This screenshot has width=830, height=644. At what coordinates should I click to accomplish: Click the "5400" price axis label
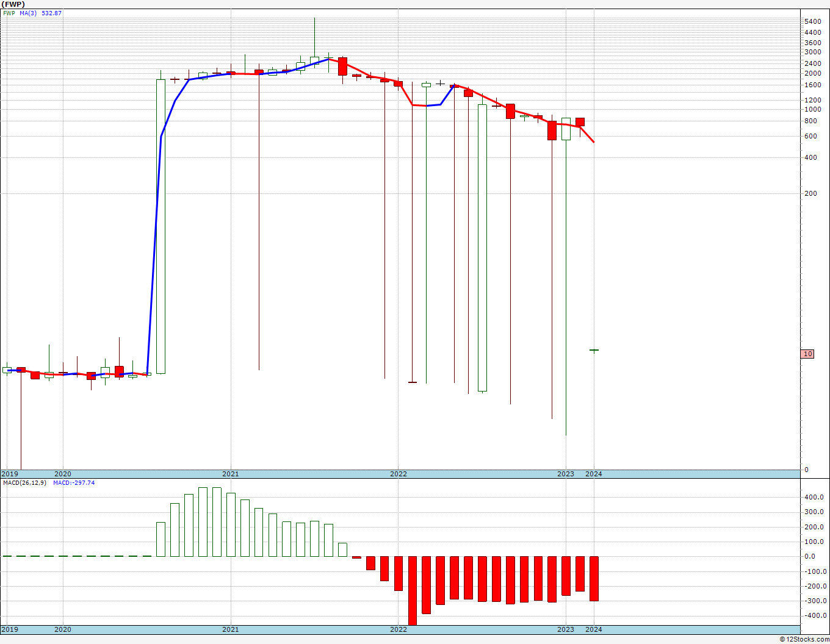click(x=812, y=21)
